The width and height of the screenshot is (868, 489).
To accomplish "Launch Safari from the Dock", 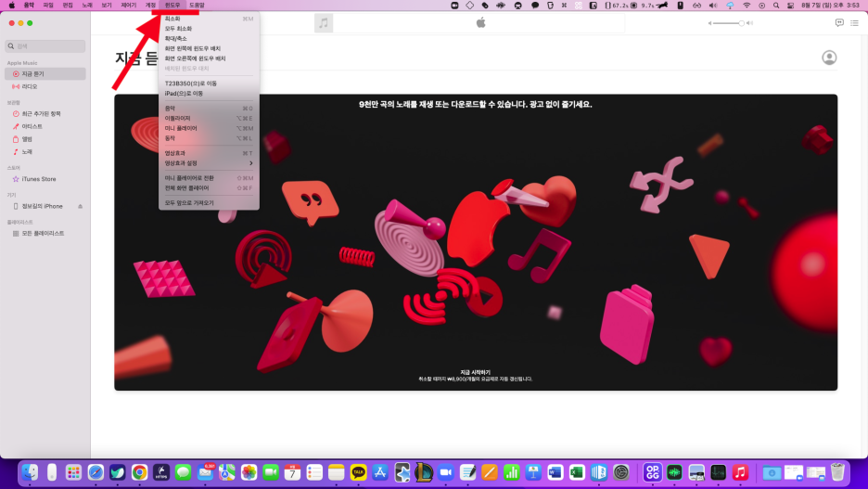I will click(x=96, y=472).
